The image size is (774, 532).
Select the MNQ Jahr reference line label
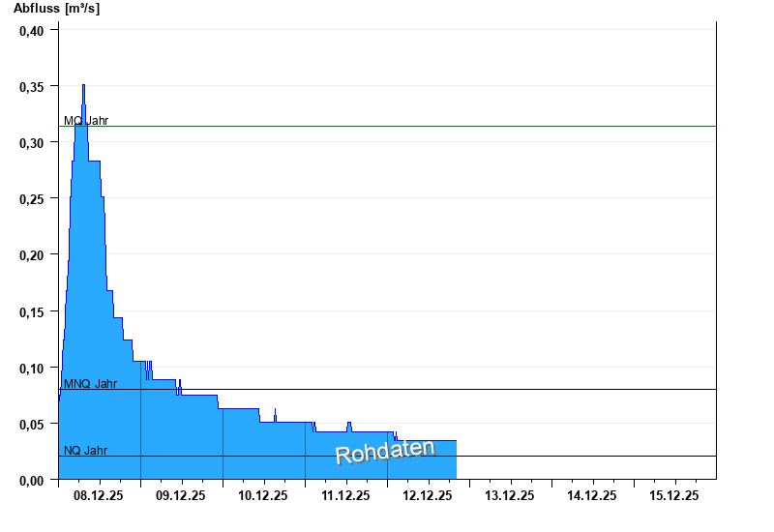pos(90,383)
